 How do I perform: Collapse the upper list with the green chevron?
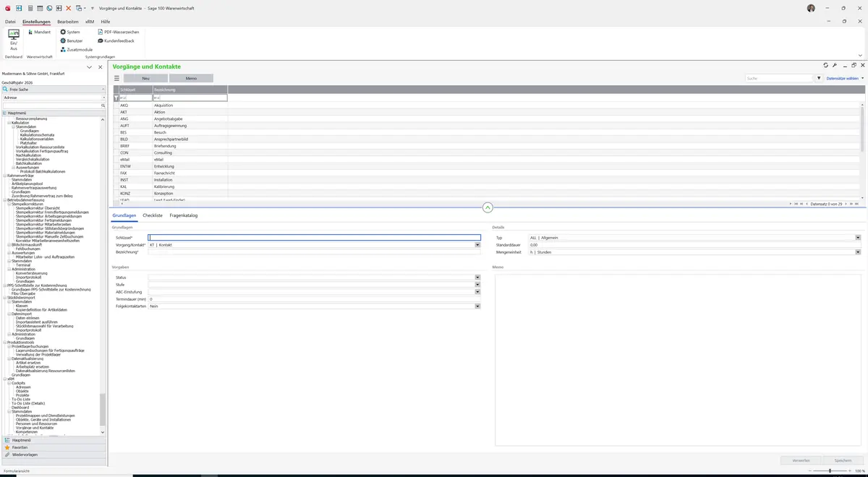tap(488, 207)
